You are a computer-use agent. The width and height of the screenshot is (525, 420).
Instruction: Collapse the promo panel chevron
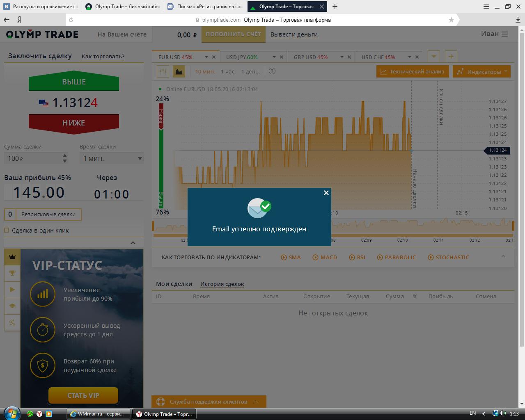pos(133,243)
